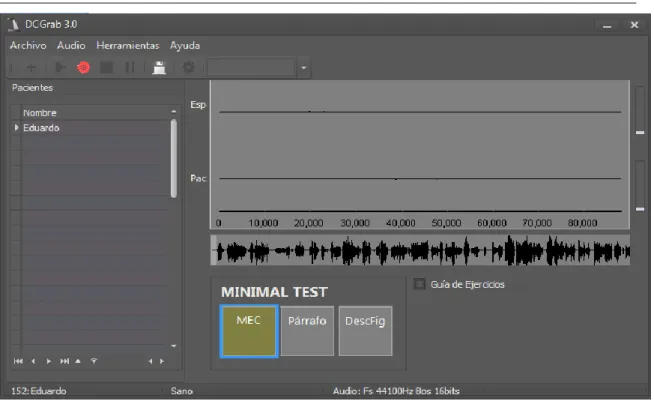Select the DescFig test button

click(365, 331)
